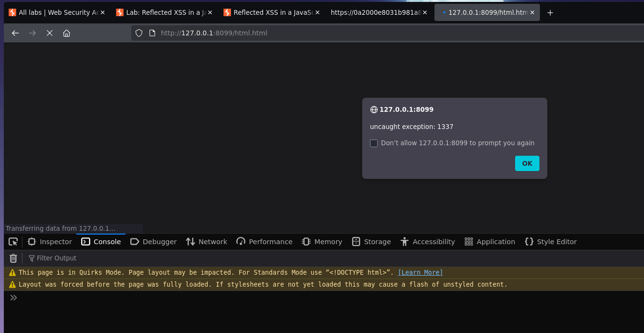
Task: Open the Memory panel
Action: 322,242
